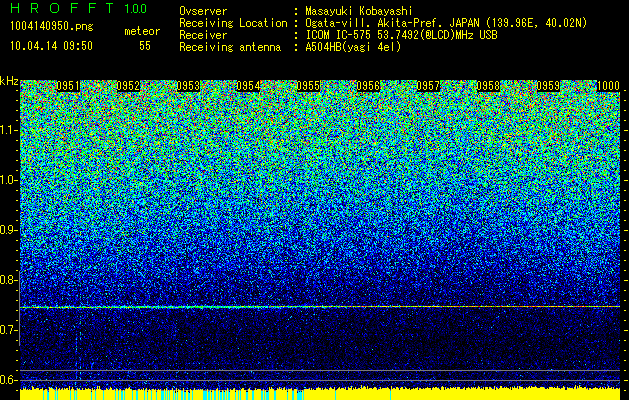Click the Ovserver label
Image resolution: width=629 pixels, height=400 pixels.
(x=203, y=11)
